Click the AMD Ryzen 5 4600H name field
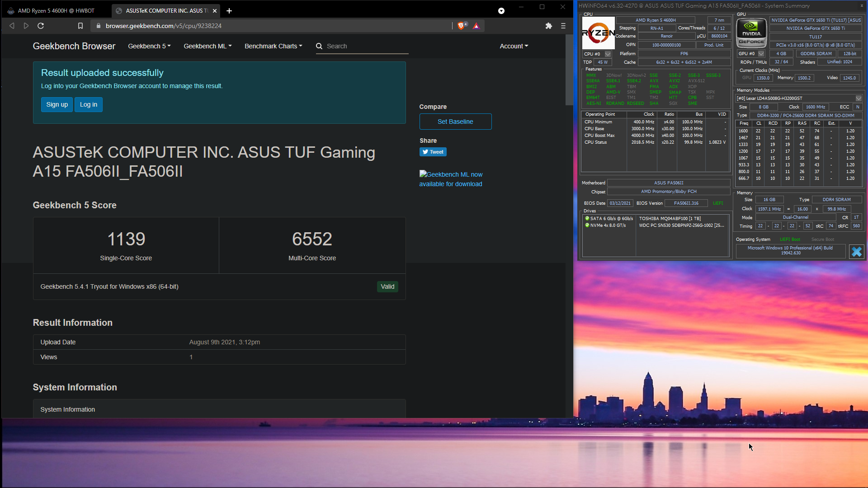The height and width of the screenshot is (488, 868). 656,20
